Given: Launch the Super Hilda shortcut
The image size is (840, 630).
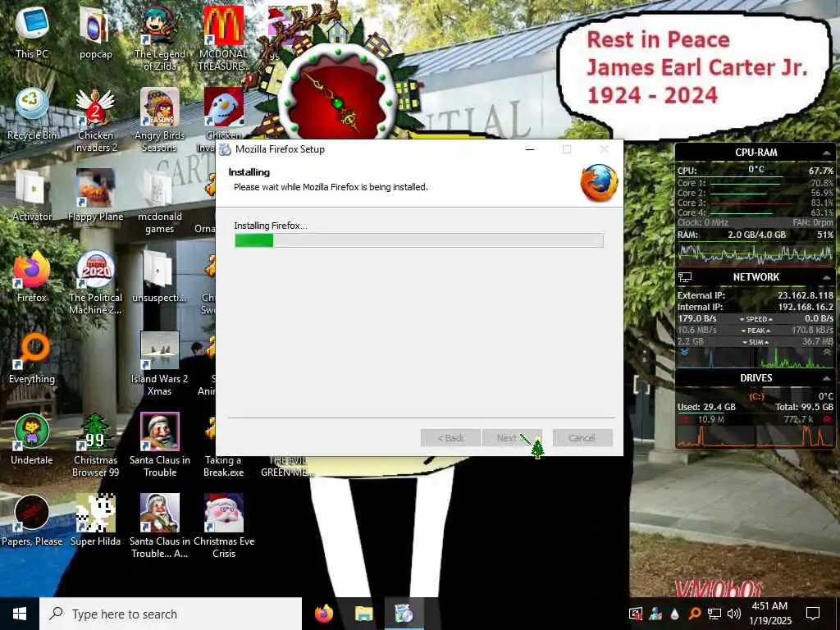Looking at the screenshot, I should tap(95, 521).
